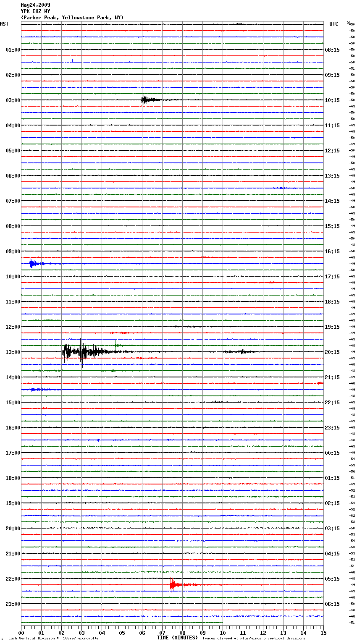Image resolution: width=357 pixels, height=644 pixels.
Task: Click the 18:15 UTC time label
Action: pyautogui.click(x=332, y=302)
